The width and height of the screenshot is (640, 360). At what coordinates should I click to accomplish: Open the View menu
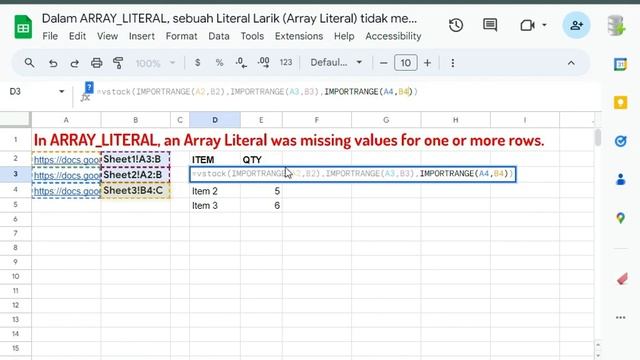tap(107, 36)
